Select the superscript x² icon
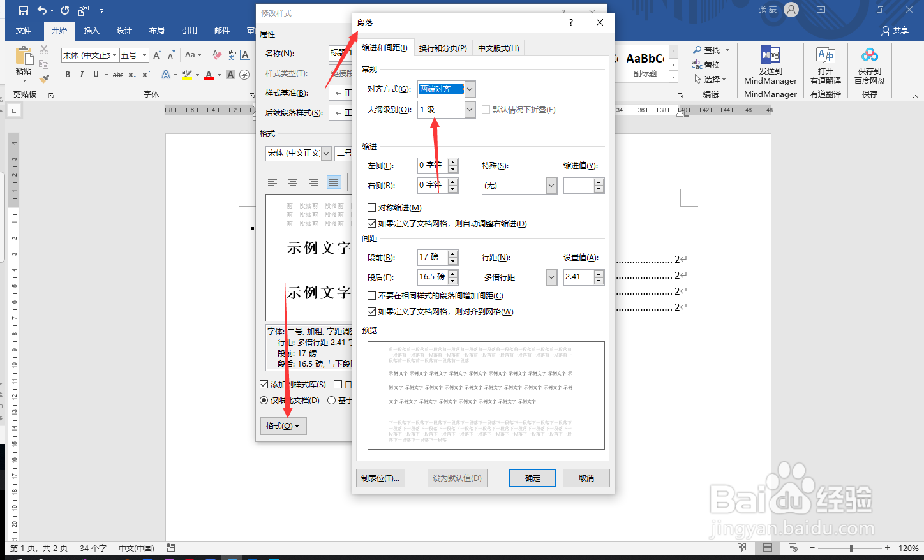The height and width of the screenshot is (560, 924). [145, 75]
